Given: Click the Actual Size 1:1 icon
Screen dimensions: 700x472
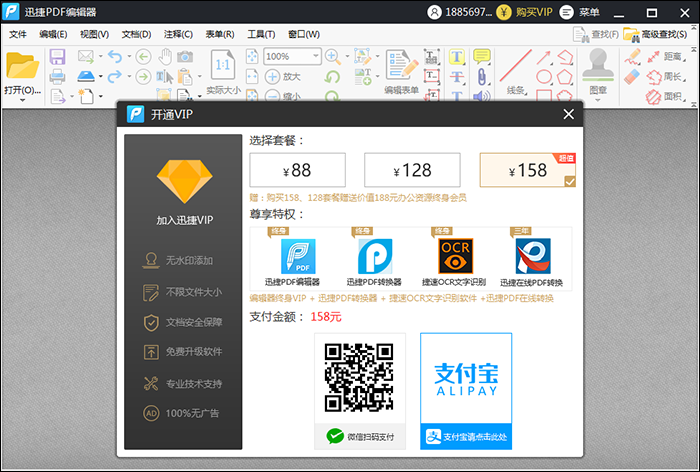Looking at the screenshot, I should (223, 65).
